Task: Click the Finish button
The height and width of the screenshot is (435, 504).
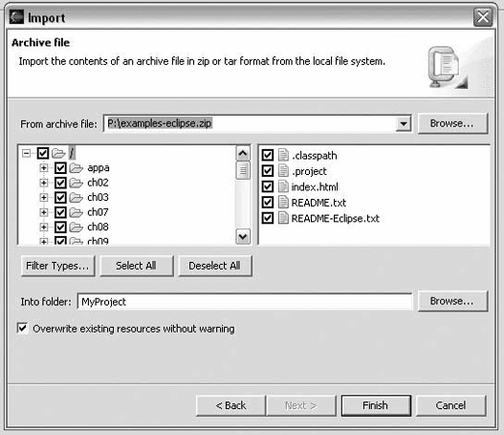Action: click(x=376, y=405)
